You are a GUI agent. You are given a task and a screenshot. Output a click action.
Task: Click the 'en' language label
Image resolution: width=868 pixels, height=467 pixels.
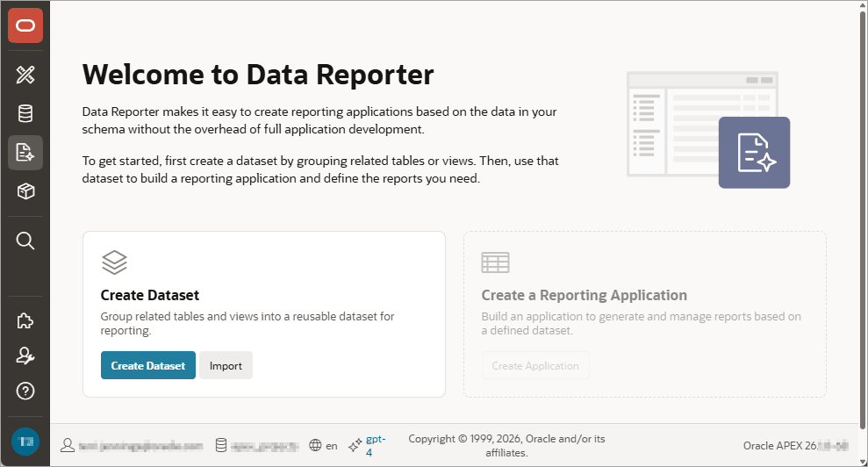point(332,446)
